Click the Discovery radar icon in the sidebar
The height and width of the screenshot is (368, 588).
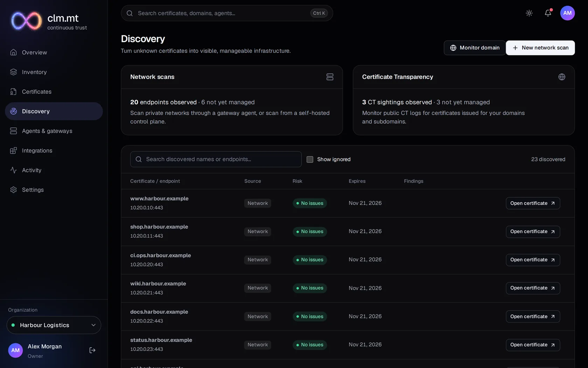click(x=14, y=111)
